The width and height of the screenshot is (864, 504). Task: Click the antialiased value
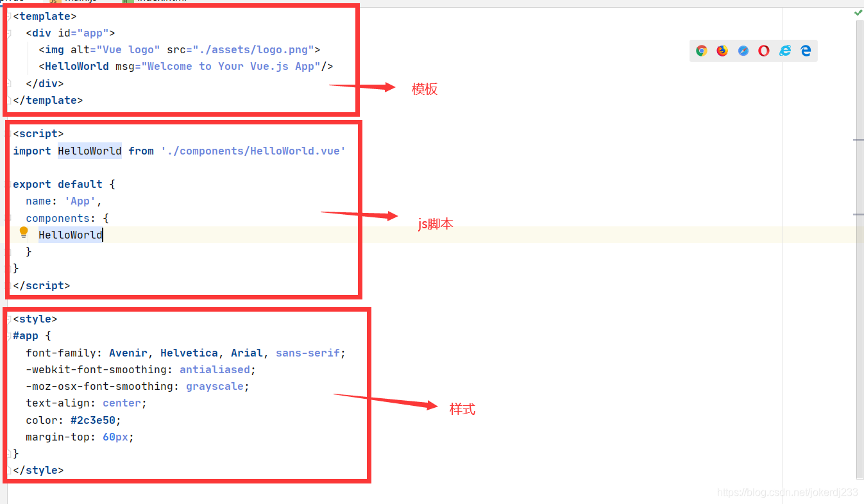(x=215, y=369)
